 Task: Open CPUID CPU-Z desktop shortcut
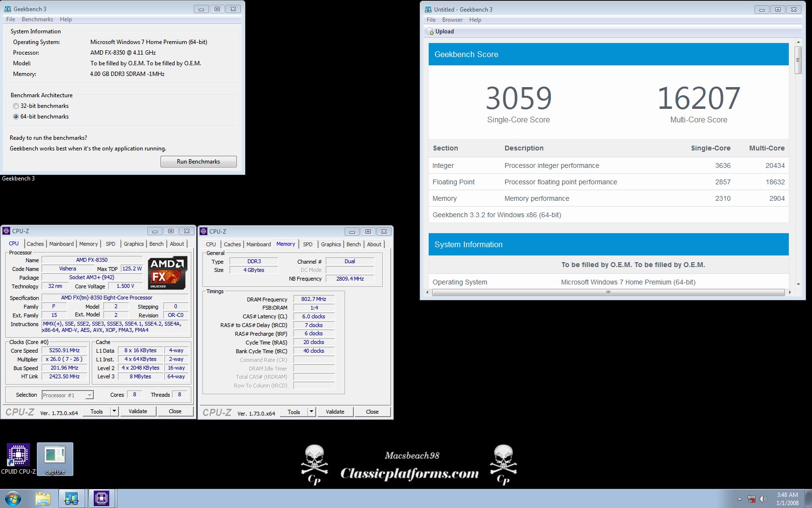tap(18, 459)
